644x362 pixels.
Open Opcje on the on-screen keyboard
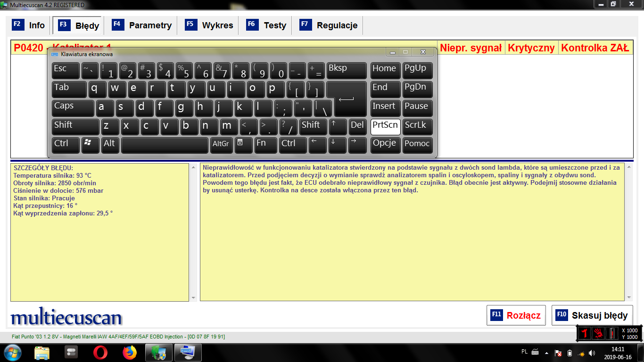click(385, 145)
